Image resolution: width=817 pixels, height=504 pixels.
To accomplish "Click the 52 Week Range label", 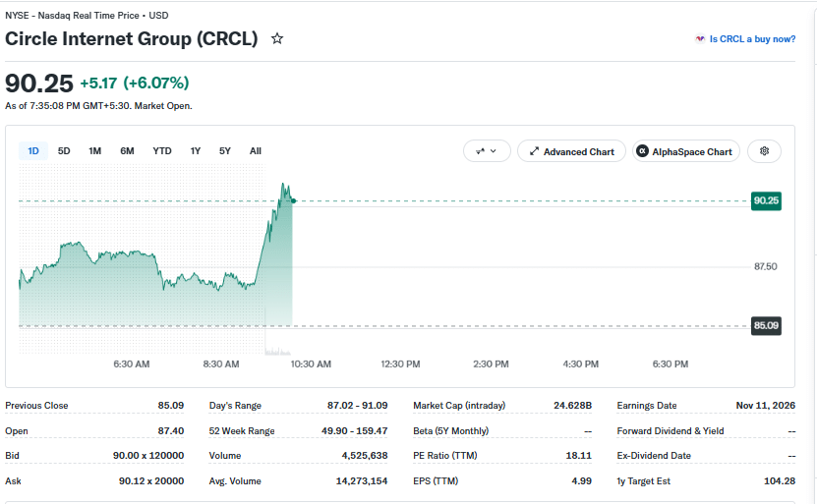I will pyautogui.click(x=242, y=430).
